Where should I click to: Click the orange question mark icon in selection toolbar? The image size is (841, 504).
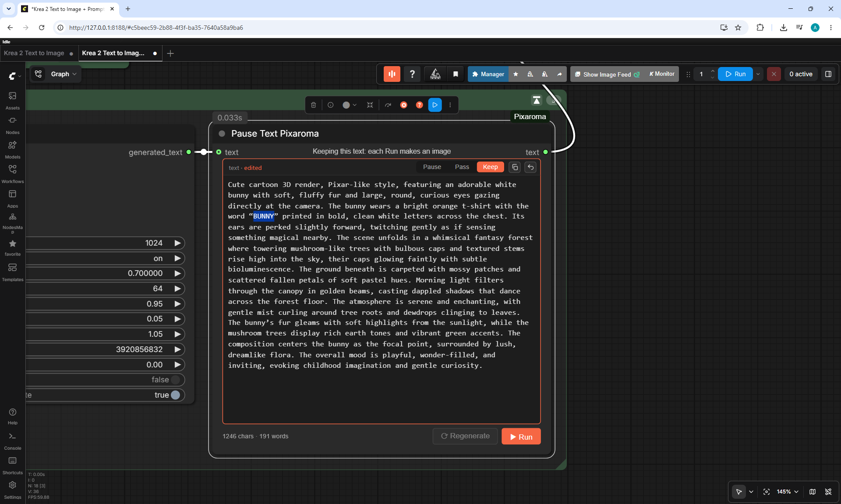419,105
